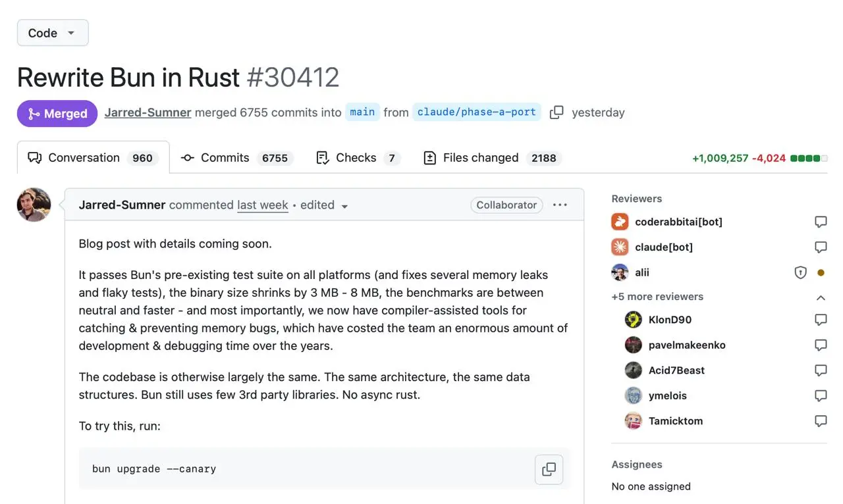Image resolution: width=843 pixels, height=504 pixels.
Task: Click the pavelmakeenko avatar icon
Action: [x=633, y=345]
